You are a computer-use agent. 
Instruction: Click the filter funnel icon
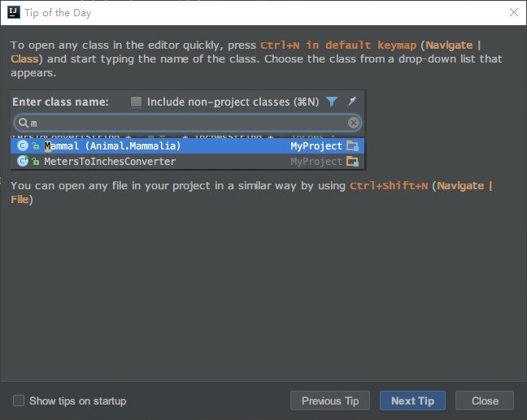[x=332, y=102]
